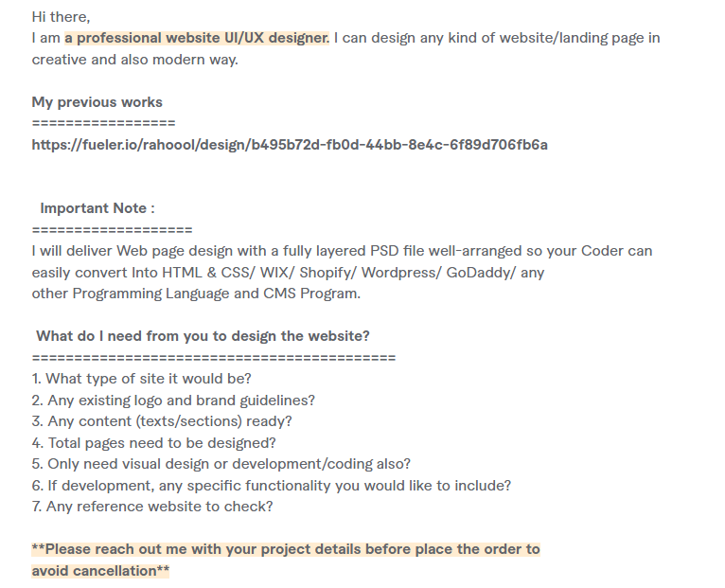Click 'Any content (texts/sections) ready?' item
The image size is (725, 588).
pos(162,421)
